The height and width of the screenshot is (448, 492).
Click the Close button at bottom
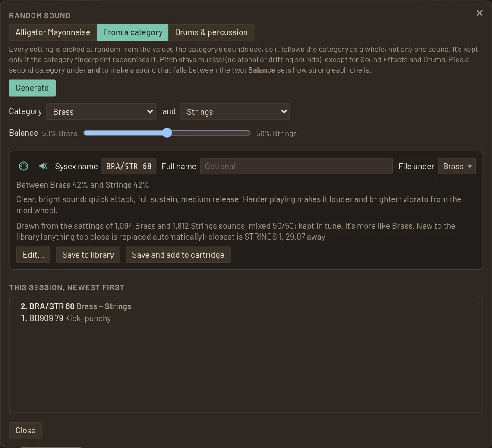25,430
